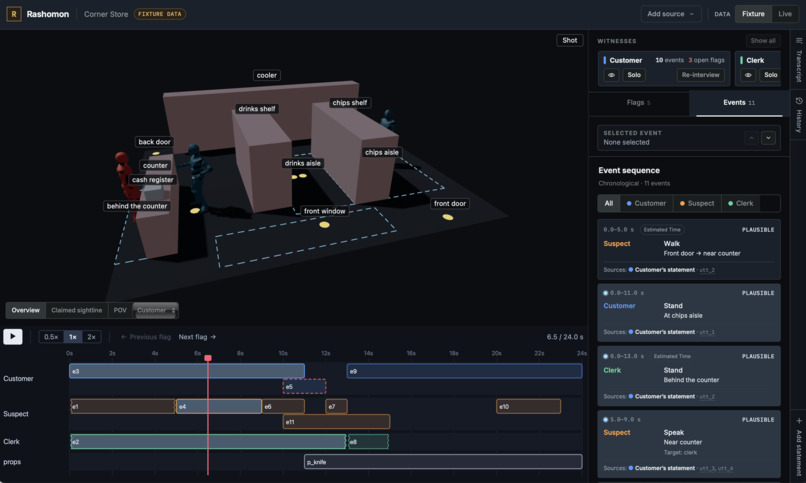The image size is (806, 483).
Task: Solo the Customer witness
Action: (x=634, y=75)
